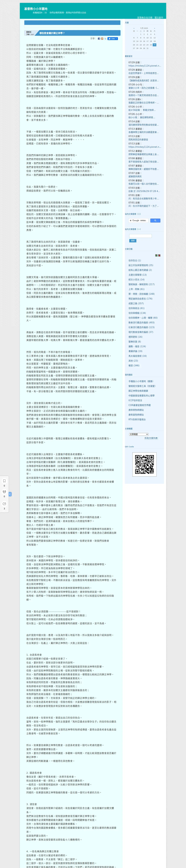Open link 歸正神學信條與書籍
This screenshot has height=868, width=186.
pos(138,391)
